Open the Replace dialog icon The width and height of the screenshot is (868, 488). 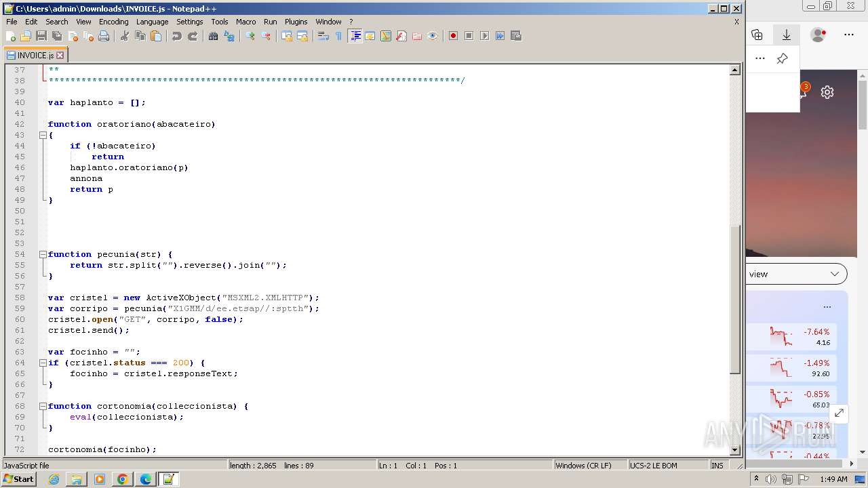pos(229,36)
